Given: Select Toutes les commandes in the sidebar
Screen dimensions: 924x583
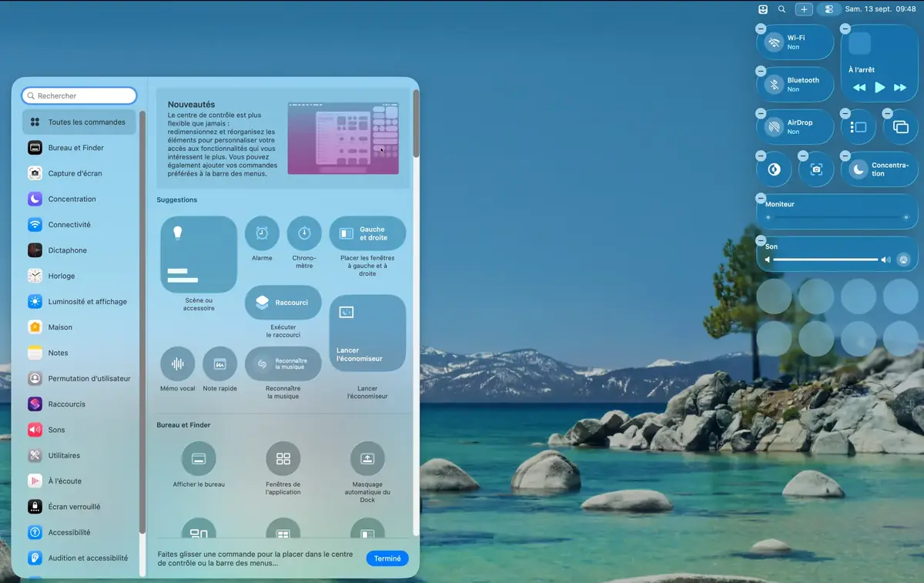Looking at the screenshot, I should click(79, 122).
